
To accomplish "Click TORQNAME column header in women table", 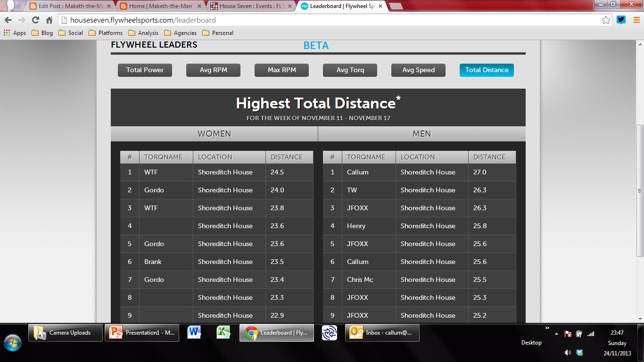I will (x=166, y=157).
